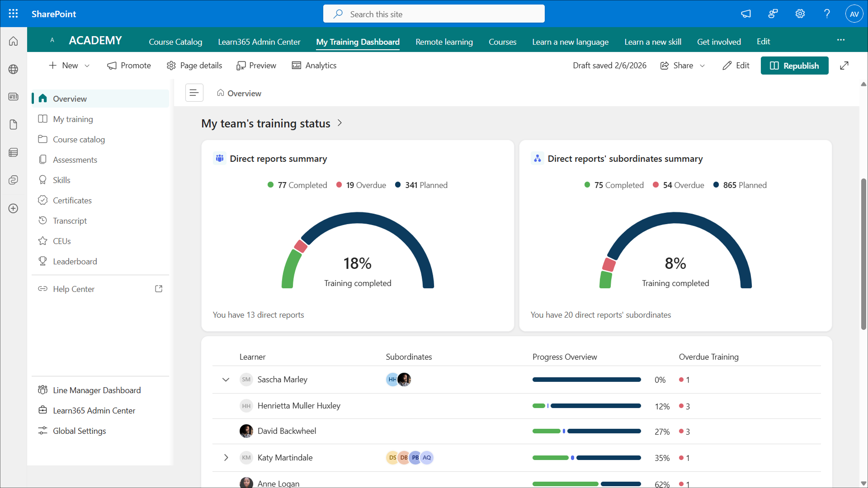Switch to Remote learning tab
868x488 pixels.
pos(444,42)
